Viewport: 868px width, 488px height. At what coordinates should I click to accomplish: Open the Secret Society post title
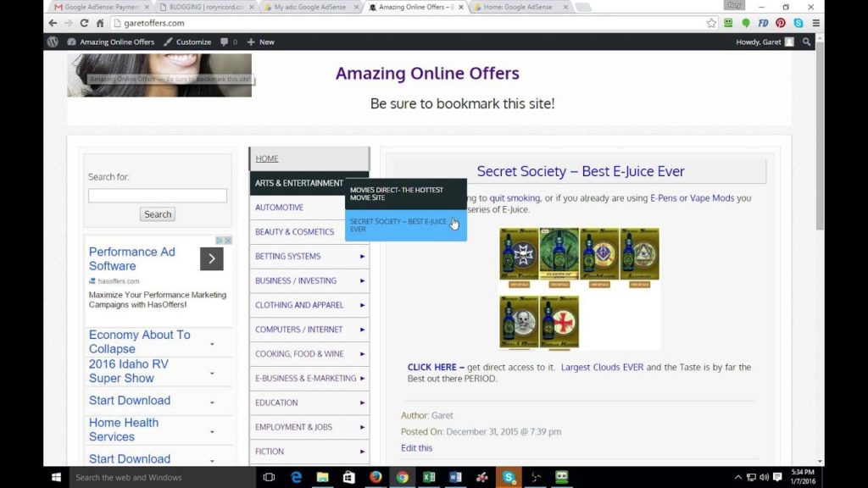[581, 171]
